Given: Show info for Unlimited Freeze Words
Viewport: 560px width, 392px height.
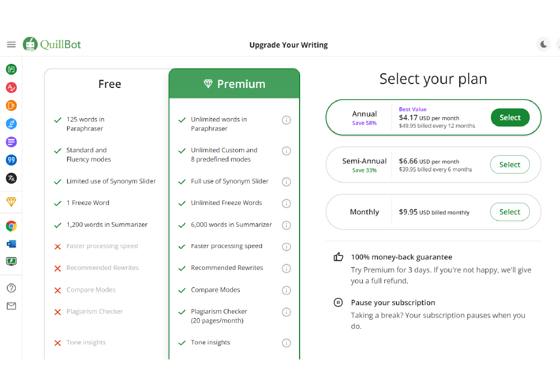Looking at the screenshot, I should [x=286, y=203].
